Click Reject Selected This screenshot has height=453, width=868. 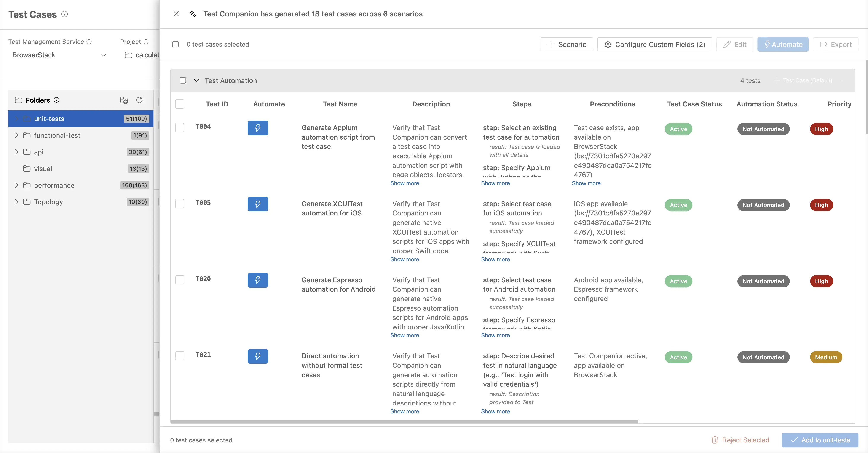(740, 440)
